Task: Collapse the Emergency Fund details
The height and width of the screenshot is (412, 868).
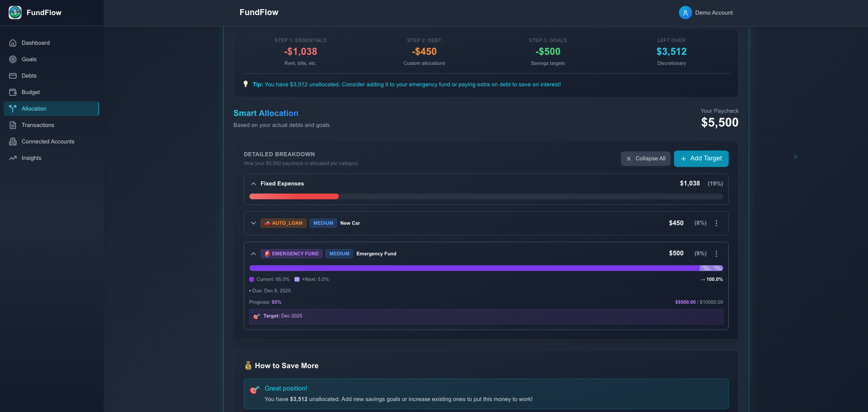Action: click(x=253, y=254)
